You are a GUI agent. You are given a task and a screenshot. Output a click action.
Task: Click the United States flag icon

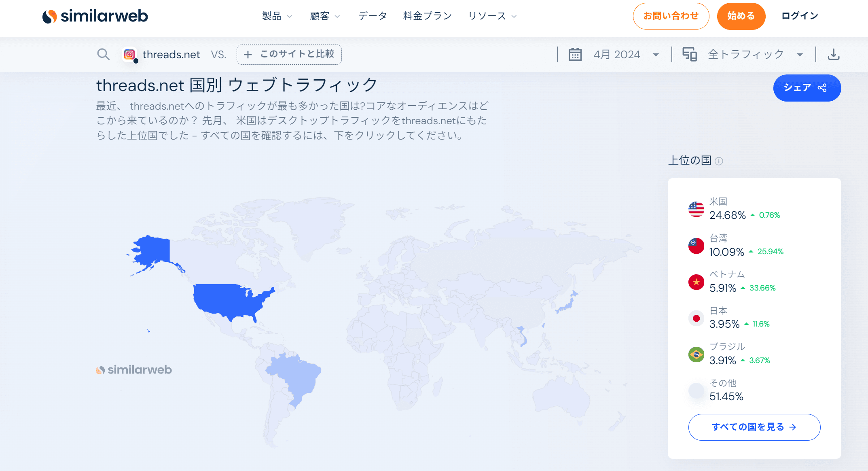click(x=696, y=209)
